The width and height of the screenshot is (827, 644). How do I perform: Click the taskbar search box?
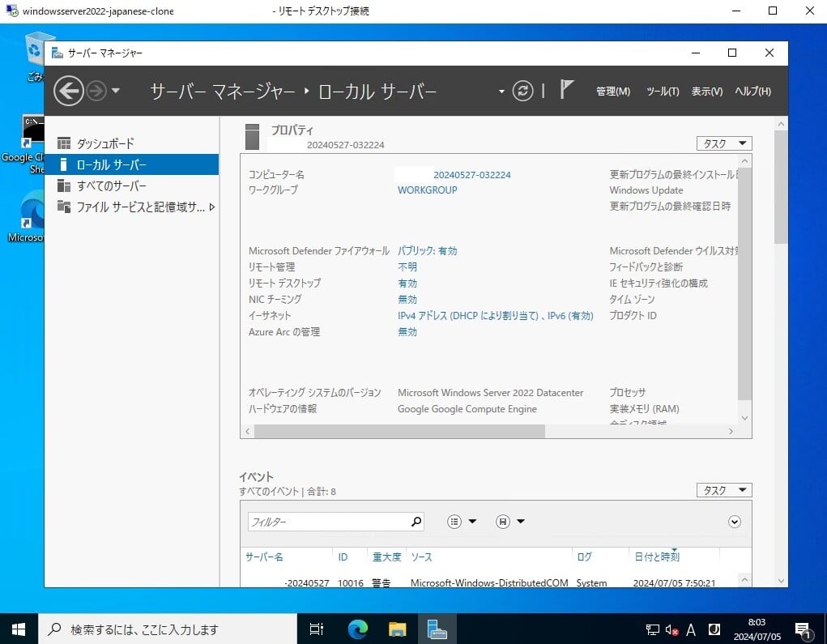168,629
